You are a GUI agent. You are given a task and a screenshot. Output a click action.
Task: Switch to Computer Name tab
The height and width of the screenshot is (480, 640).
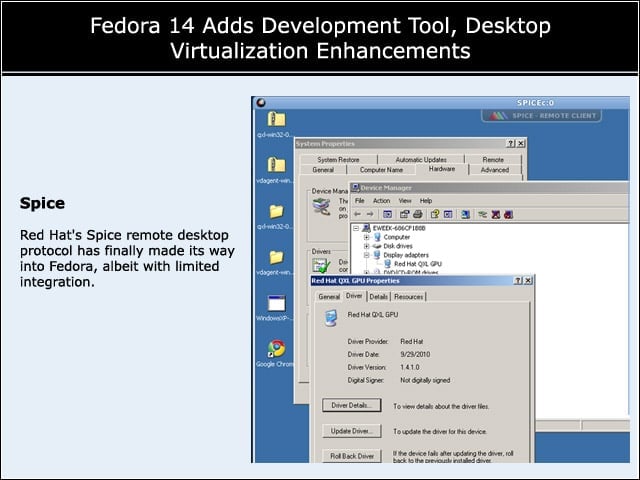click(381, 170)
